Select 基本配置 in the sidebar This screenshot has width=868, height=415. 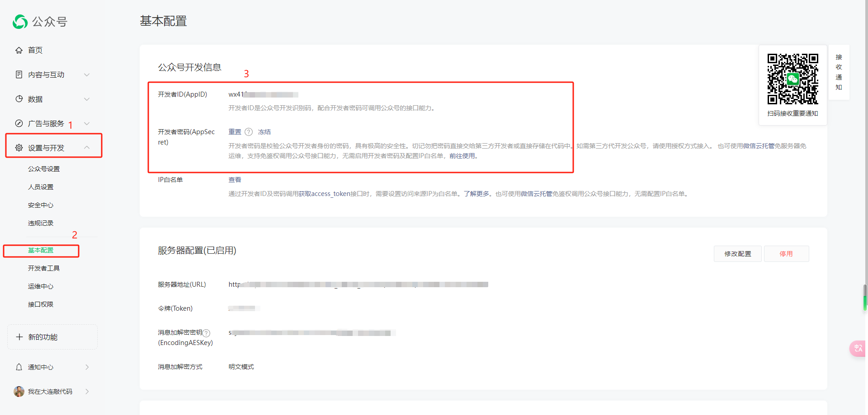[41, 250]
